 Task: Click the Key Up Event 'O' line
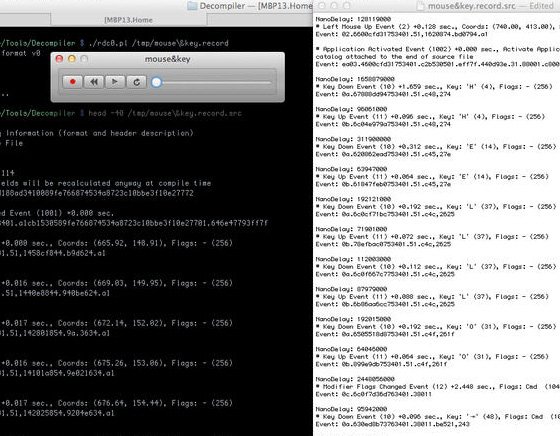click(432, 356)
